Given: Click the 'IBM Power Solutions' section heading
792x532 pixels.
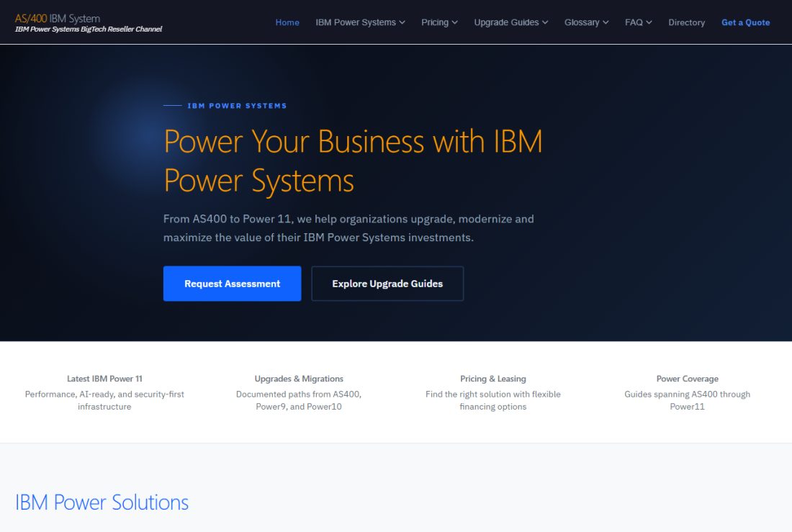Looking at the screenshot, I should (102, 502).
